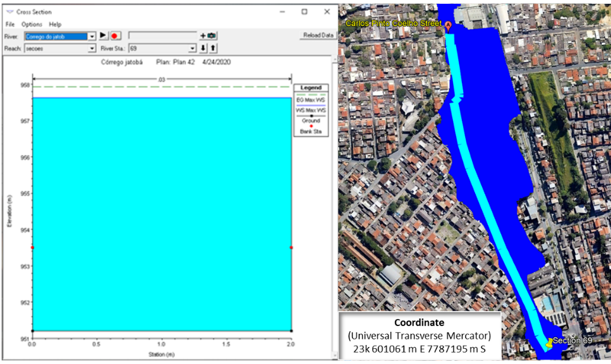Click the yellow Section 69 map marker
Screen dimensions: 611x364
point(548,343)
